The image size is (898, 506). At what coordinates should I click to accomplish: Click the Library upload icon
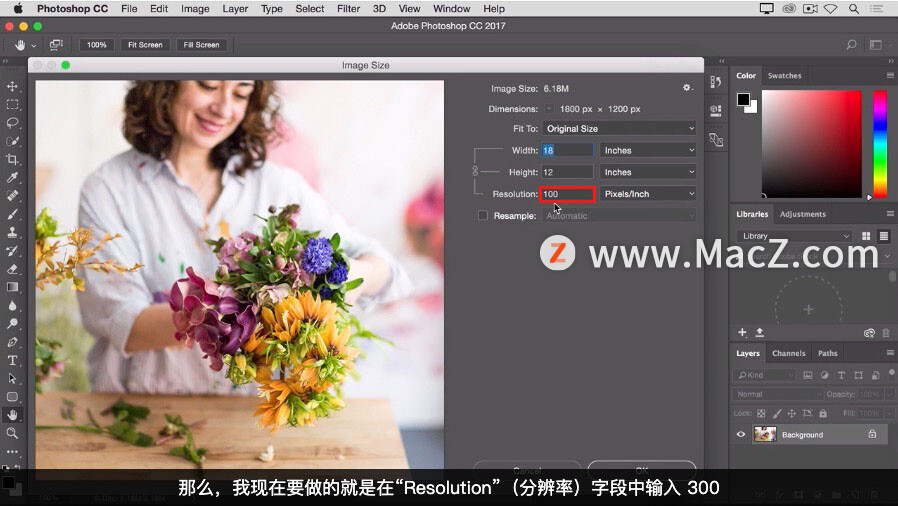(760, 333)
